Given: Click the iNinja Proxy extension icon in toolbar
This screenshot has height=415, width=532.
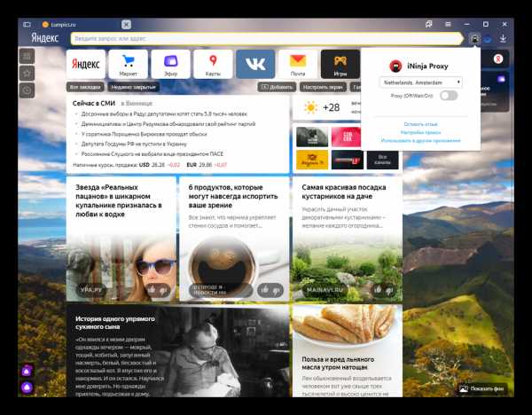Looking at the screenshot, I should [x=474, y=39].
